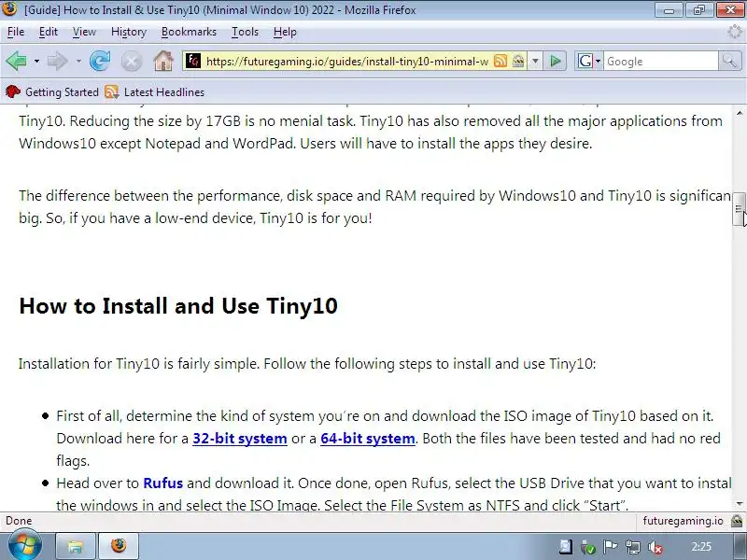Open the Tools menu
Image resolution: width=747 pixels, height=560 pixels.
coord(245,32)
